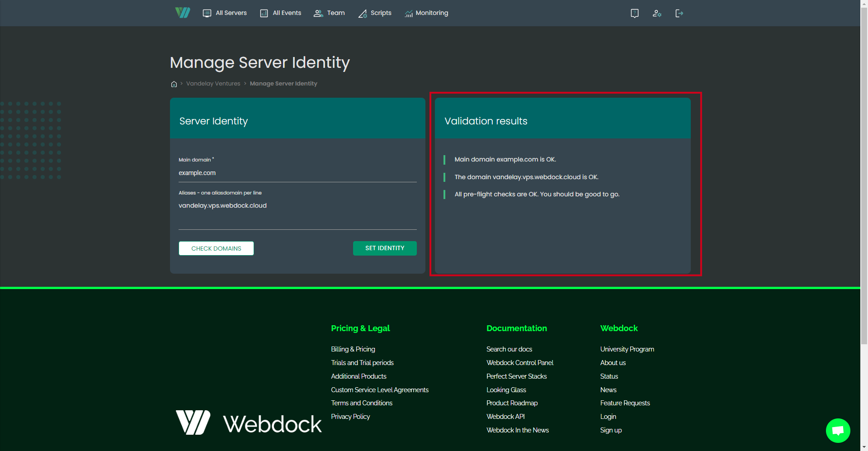Open Trials and Trial periods link
868x451 pixels.
point(362,363)
